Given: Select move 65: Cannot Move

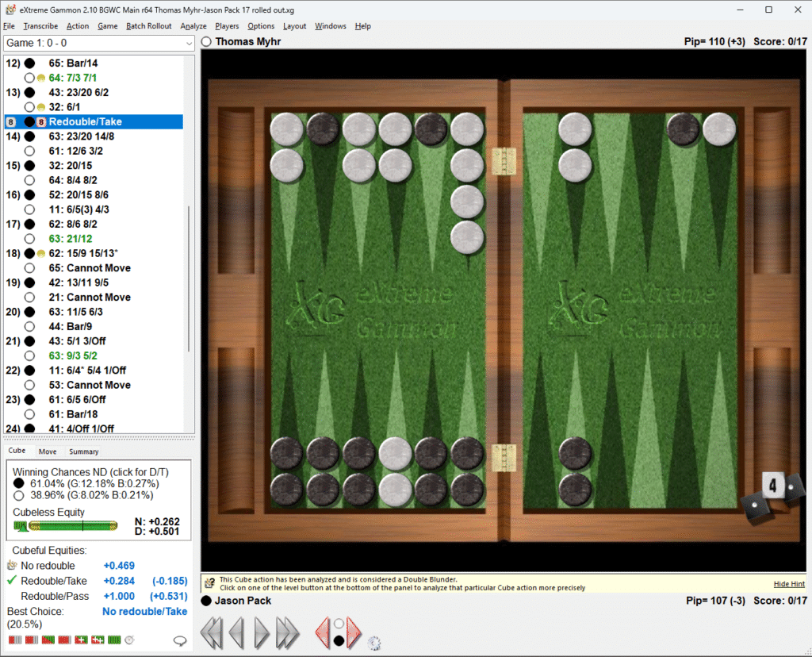Looking at the screenshot, I should tap(90, 268).
